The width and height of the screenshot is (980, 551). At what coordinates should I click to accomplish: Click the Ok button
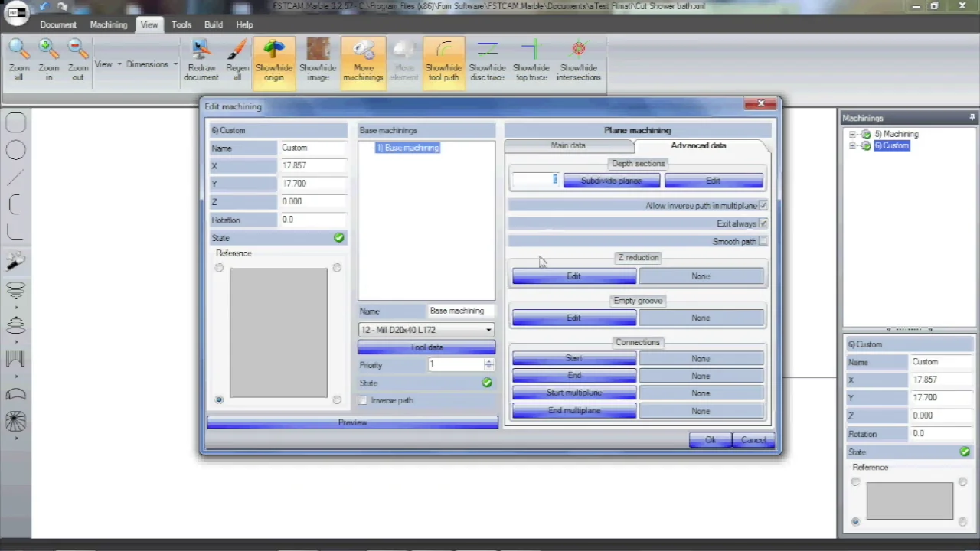tap(710, 440)
